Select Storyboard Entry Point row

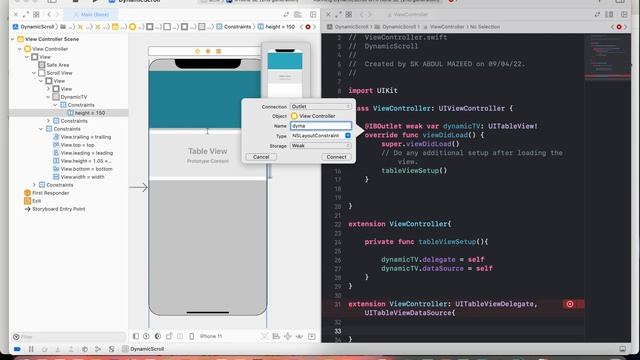coord(55,209)
